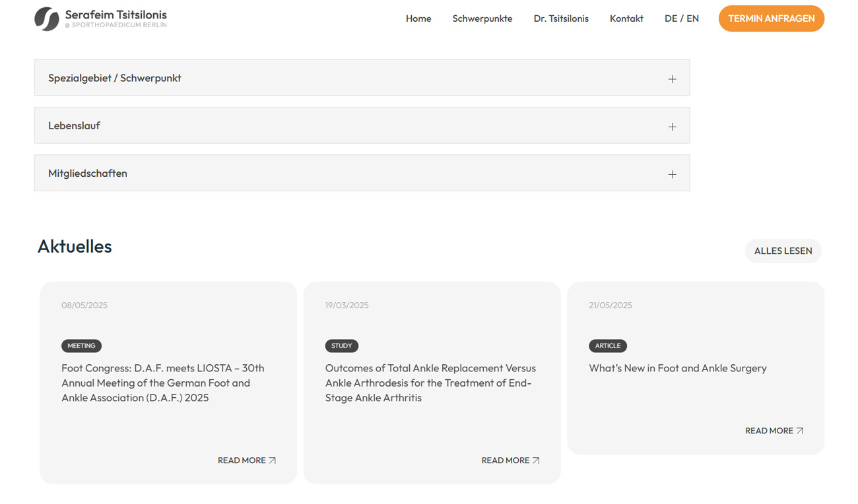This screenshot has width=858, height=504.
Task: Click the STUDY tag badge
Action: click(x=342, y=346)
